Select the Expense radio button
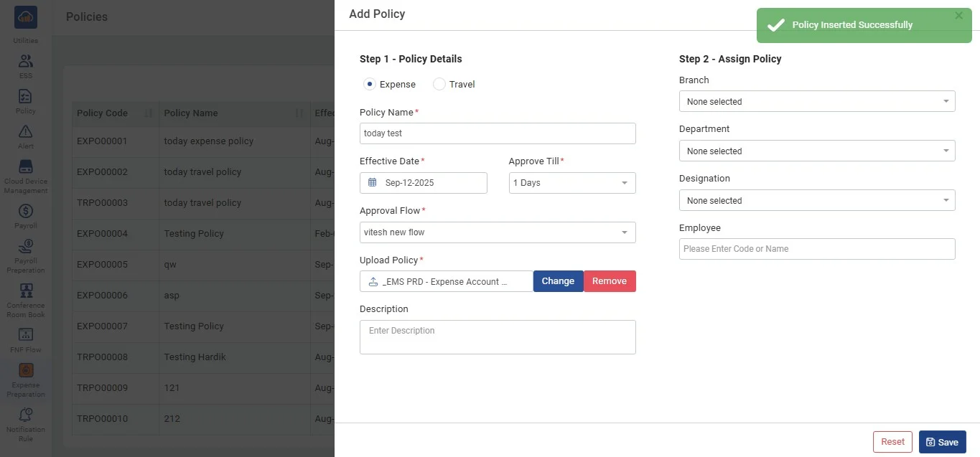Image resolution: width=980 pixels, height=457 pixels. pos(370,85)
